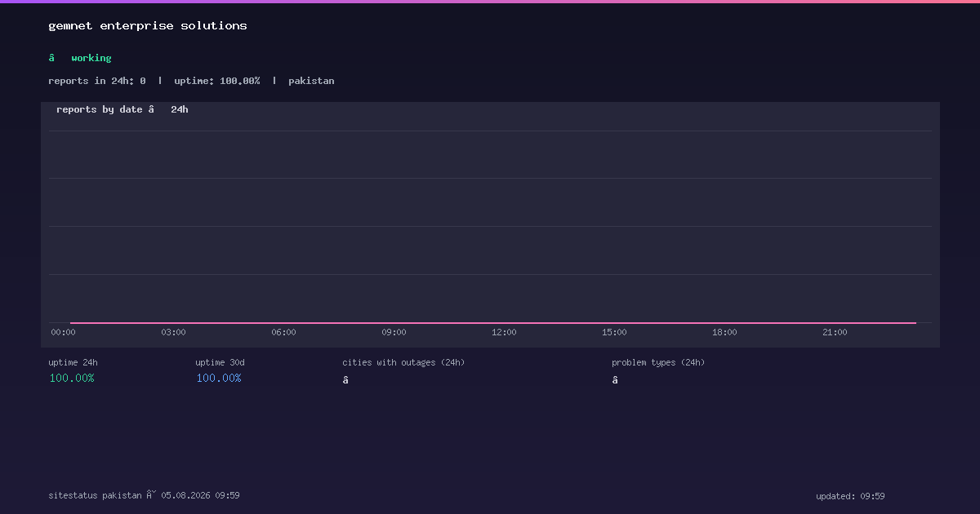980x514 pixels.
Task: Click the 21:00 time axis label
Action: (835, 332)
